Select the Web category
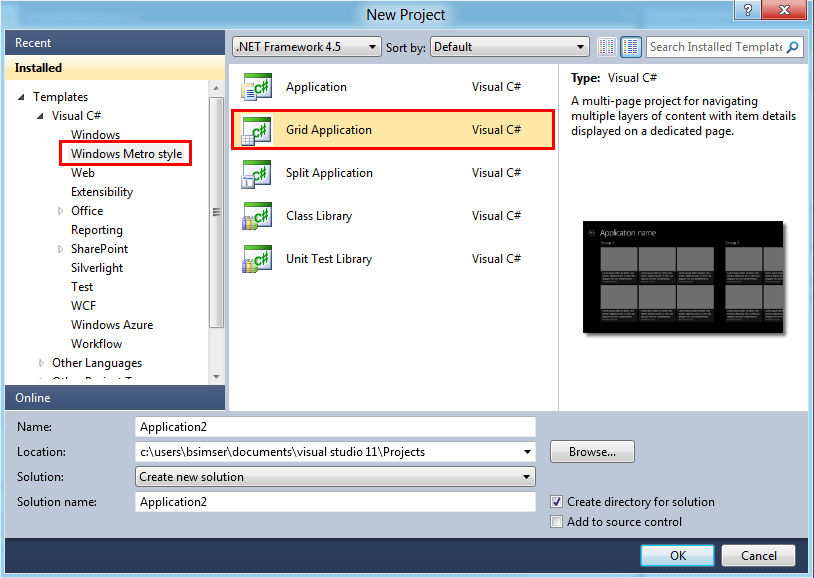Viewport: 814px width, 578px height. pyautogui.click(x=83, y=173)
